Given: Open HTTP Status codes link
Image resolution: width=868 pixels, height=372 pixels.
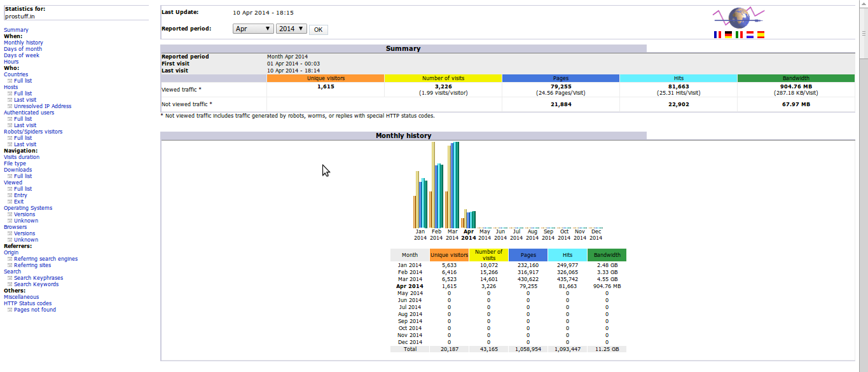Looking at the screenshot, I should click(28, 303).
